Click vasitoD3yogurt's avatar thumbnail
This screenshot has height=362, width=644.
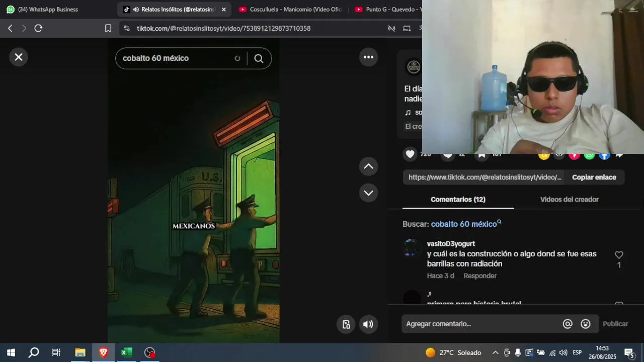pos(412,248)
